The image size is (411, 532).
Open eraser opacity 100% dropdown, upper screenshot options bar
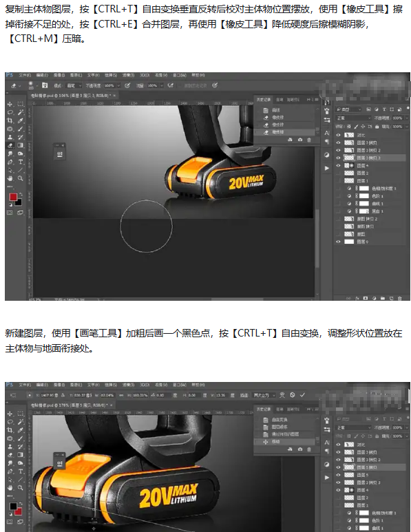(118, 85)
